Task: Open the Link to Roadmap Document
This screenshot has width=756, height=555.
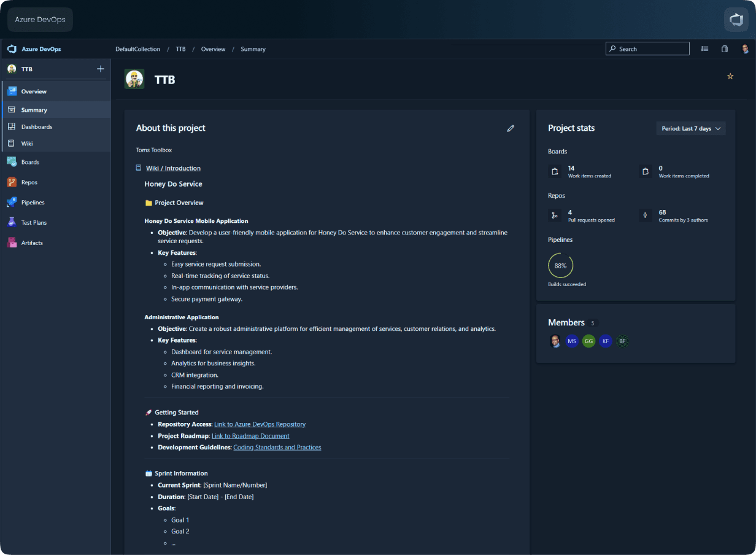Action: [250, 436]
